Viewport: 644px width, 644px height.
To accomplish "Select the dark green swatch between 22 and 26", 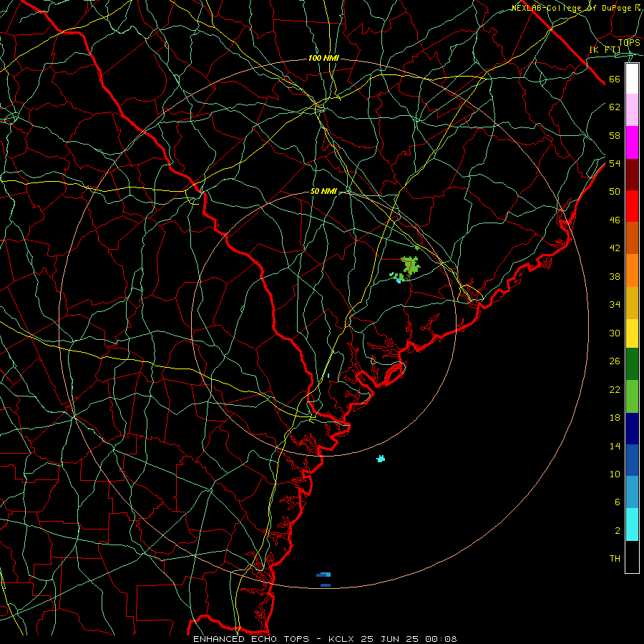I will tap(632, 364).
